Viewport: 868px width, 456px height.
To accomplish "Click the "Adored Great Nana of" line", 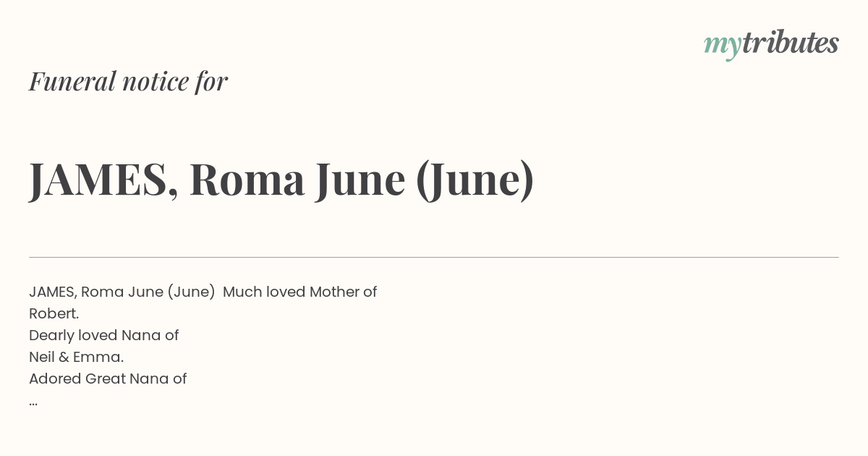I will pyautogui.click(x=108, y=379).
